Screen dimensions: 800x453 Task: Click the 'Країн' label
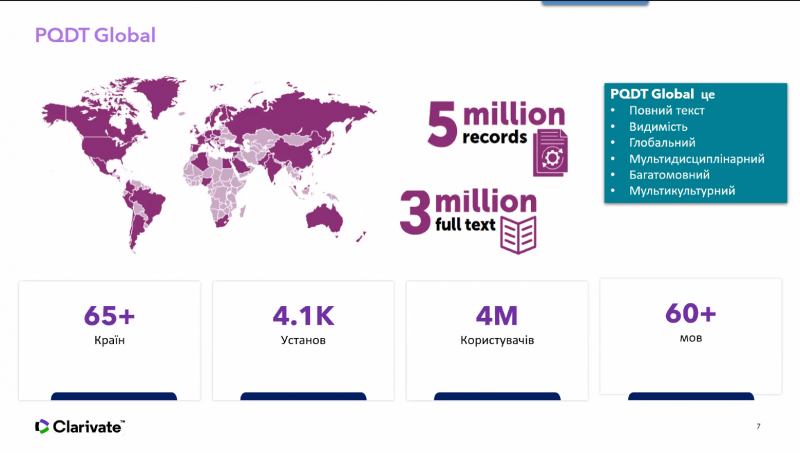(109, 340)
